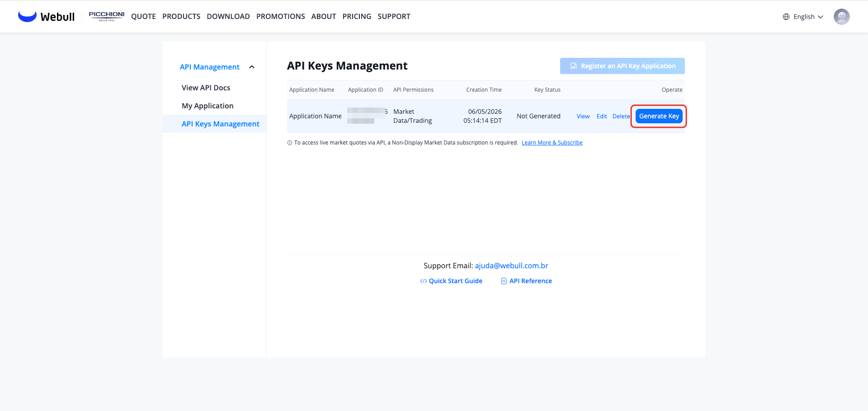Click the Webull logo icon
The width and height of the screenshot is (868, 411).
click(27, 16)
